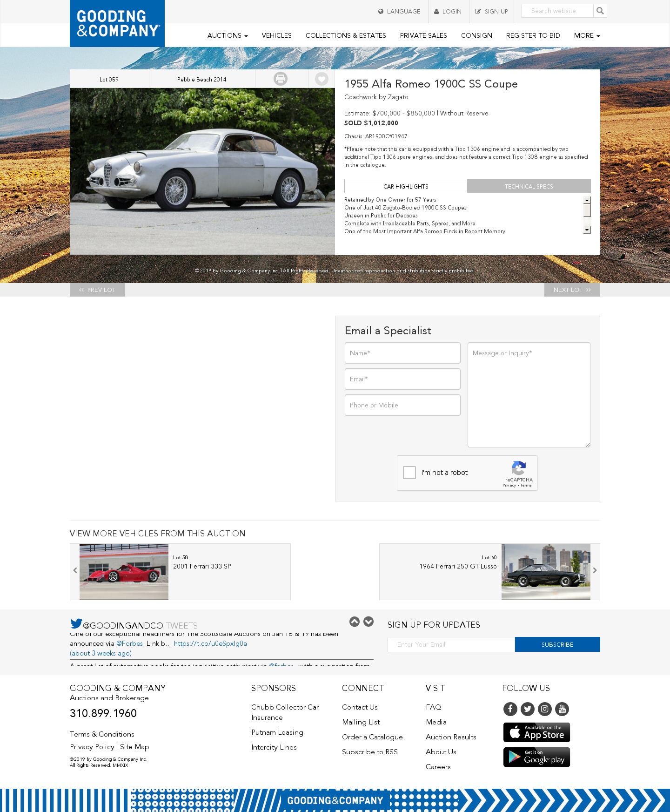
Task: Show previous tweet with up arrow
Action: [x=355, y=622]
